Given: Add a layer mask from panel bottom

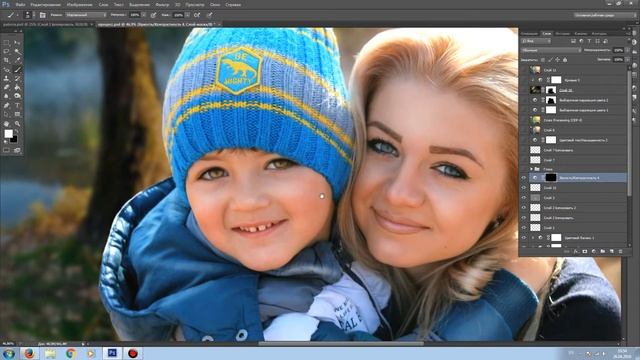Looking at the screenshot, I should point(584,251).
